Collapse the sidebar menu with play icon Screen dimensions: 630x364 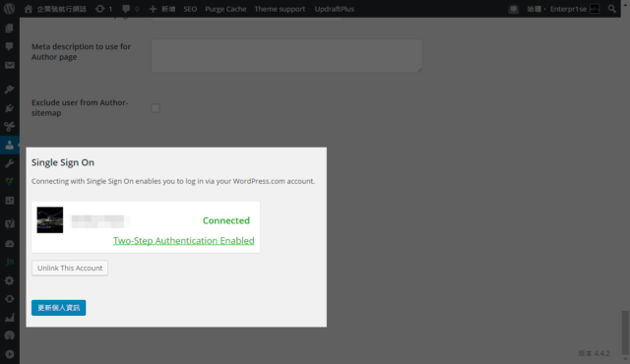(9, 354)
